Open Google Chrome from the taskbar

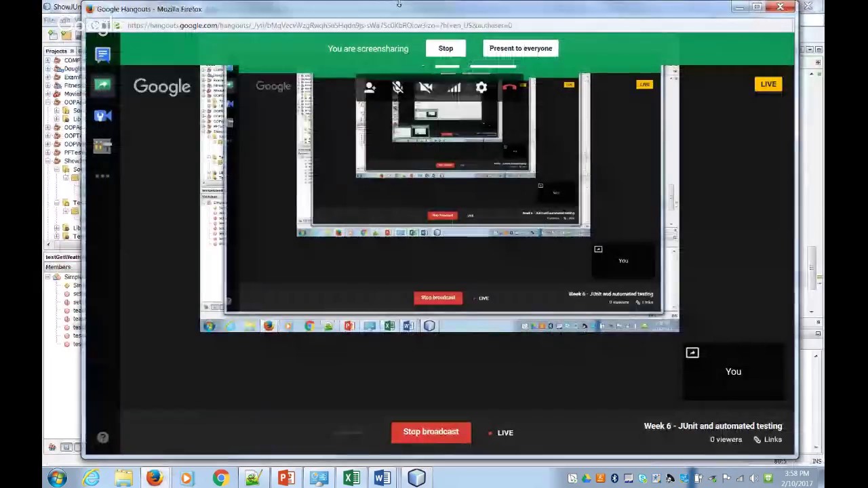click(220, 478)
